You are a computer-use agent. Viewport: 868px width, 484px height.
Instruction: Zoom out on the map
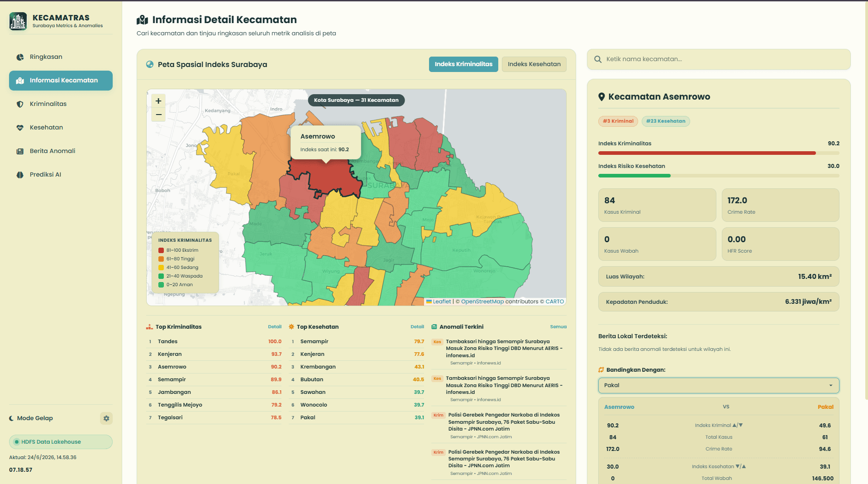click(158, 115)
